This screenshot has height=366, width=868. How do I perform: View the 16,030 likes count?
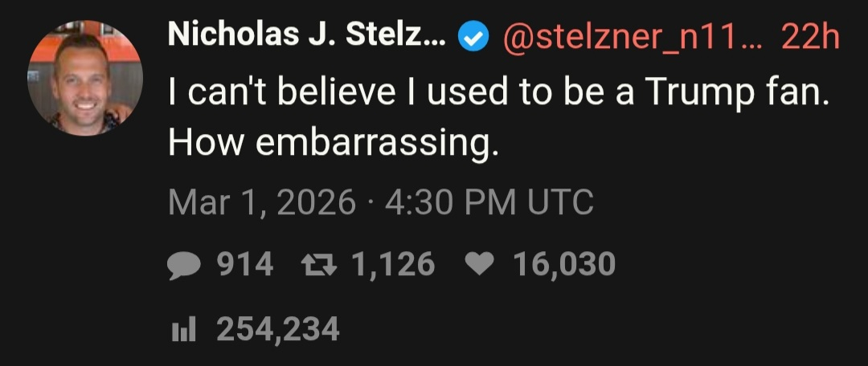(563, 264)
